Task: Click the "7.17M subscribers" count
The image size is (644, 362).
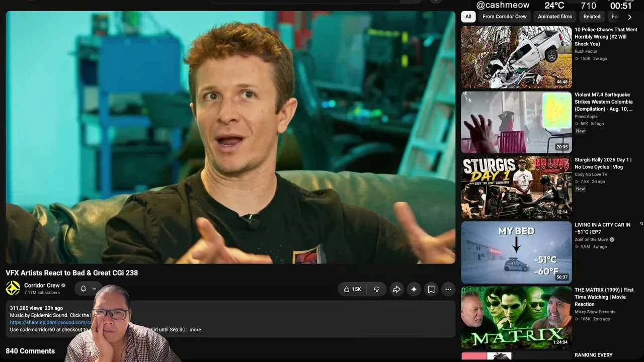Action: [42, 293]
